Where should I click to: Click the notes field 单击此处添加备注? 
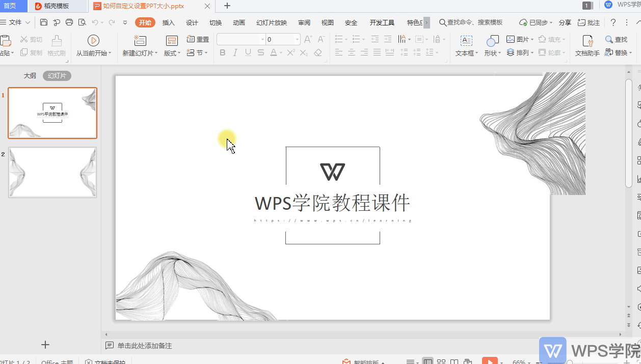(145, 346)
